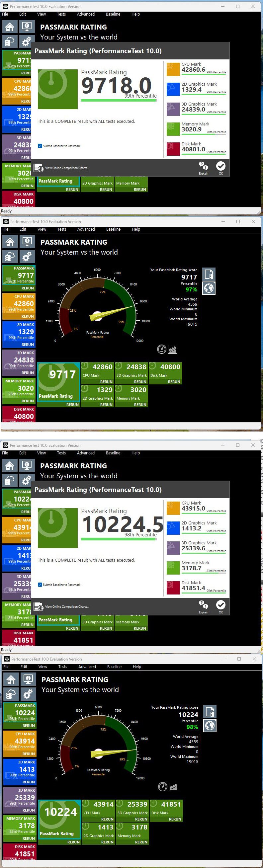Open View Online Comparison Charts in 9718.0 dialog
The width and height of the screenshot is (263, 868).
click(x=62, y=168)
